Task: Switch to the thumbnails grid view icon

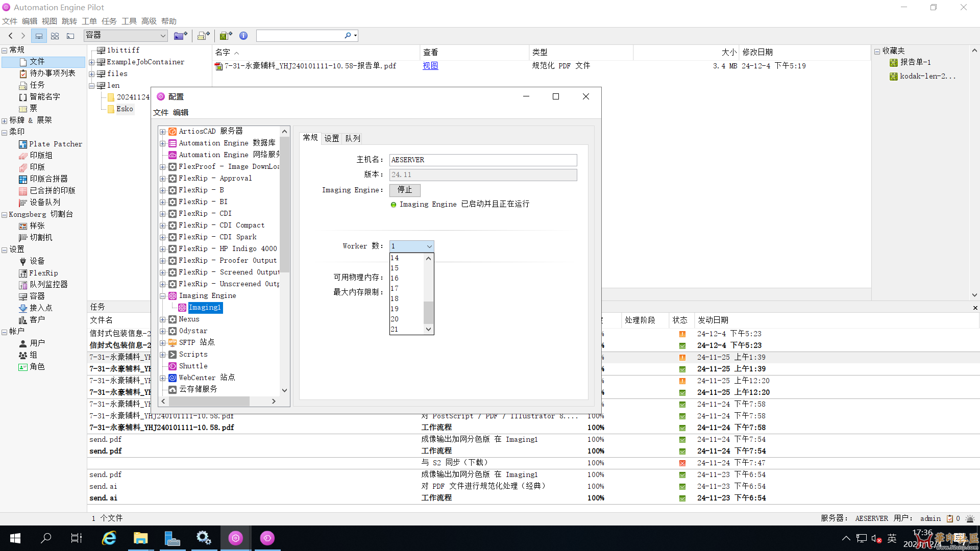Action: pyautogui.click(x=55, y=36)
